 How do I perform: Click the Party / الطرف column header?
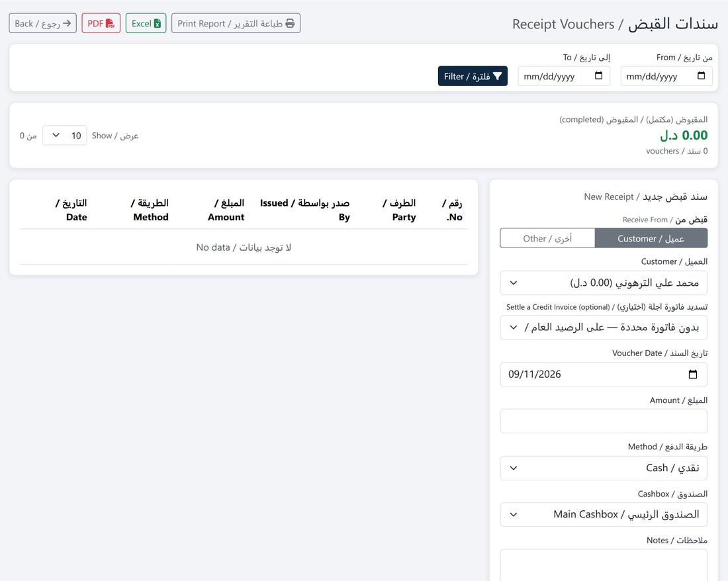tap(399, 210)
